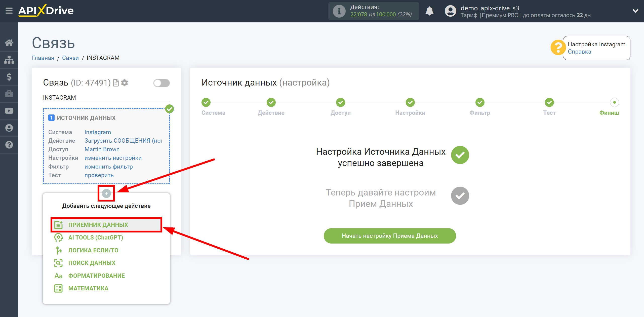Open the notifications bell
644x317 pixels.
coord(429,11)
